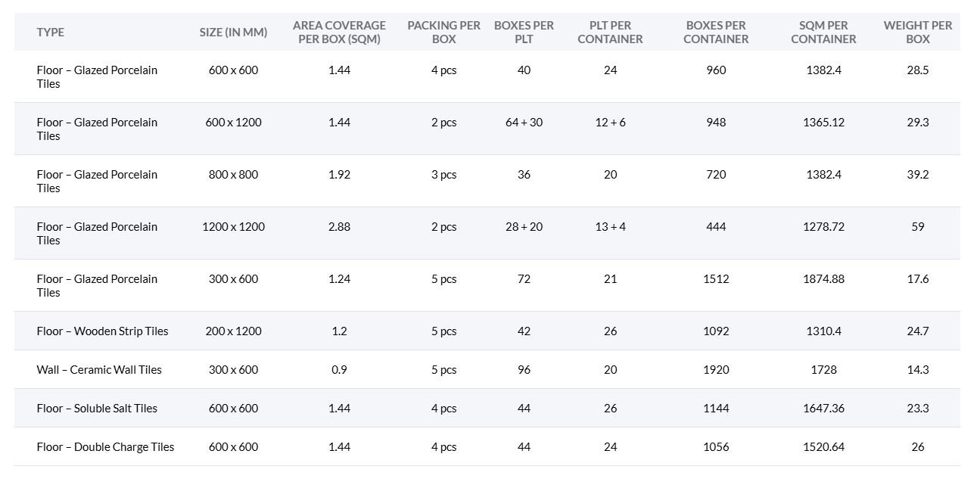This screenshot has width=980, height=488.
Task: Select the 800 x 800 size cell
Action: tap(233, 174)
